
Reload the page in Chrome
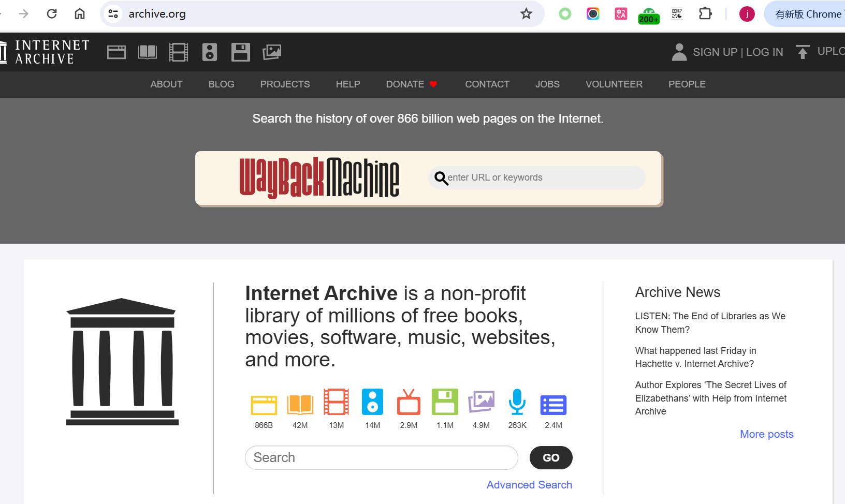(x=51, y=14)
